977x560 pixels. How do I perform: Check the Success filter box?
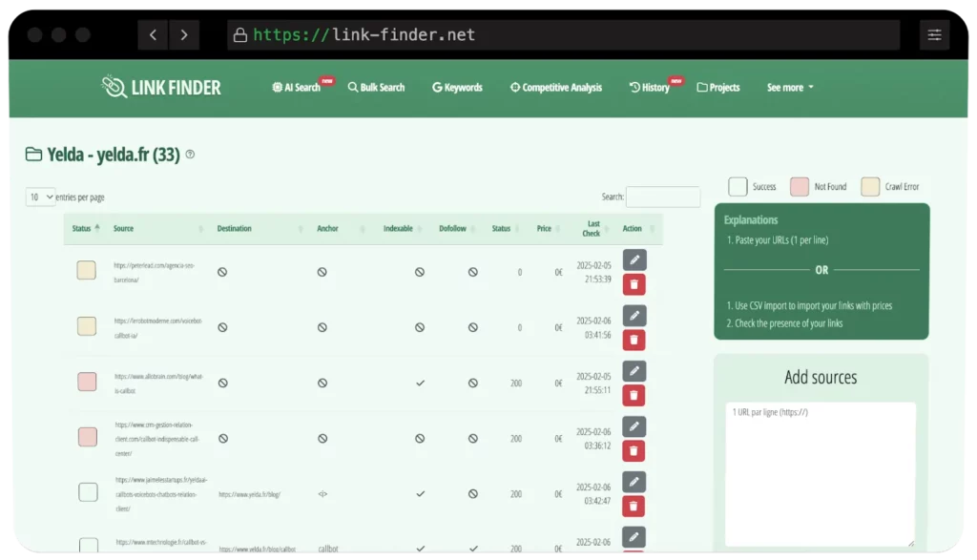pyautogui.click(x=736, y=187)
